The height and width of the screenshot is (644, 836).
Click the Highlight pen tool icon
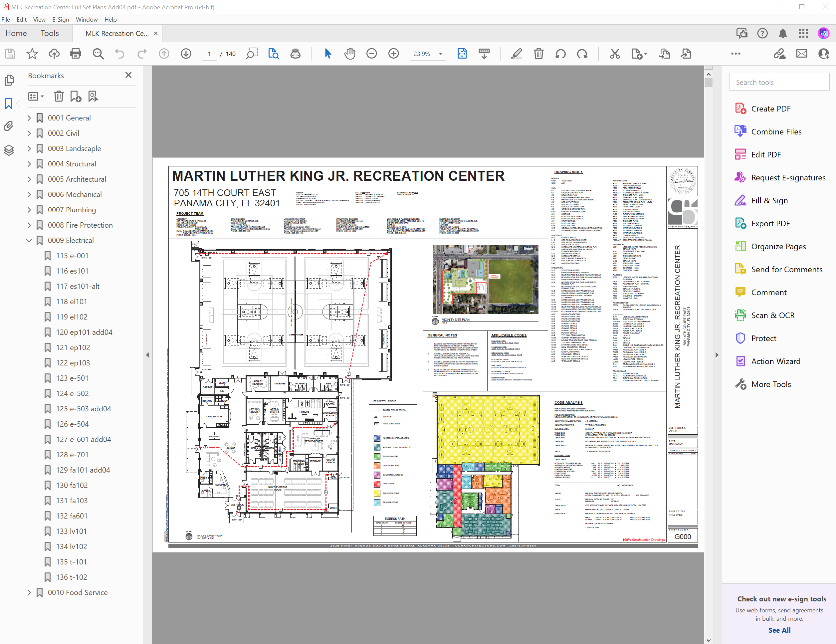click(516, 54)
